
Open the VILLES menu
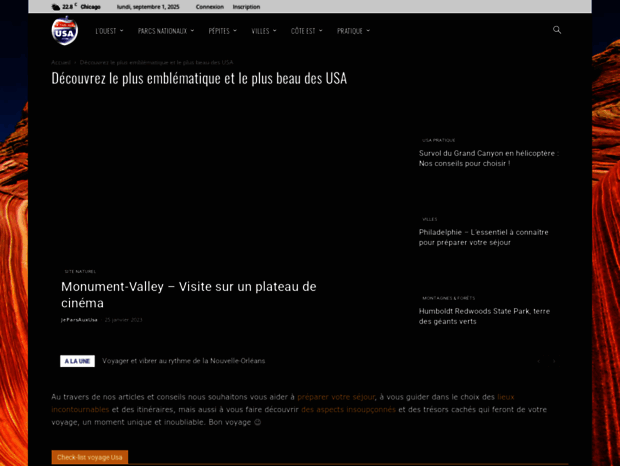264,31
